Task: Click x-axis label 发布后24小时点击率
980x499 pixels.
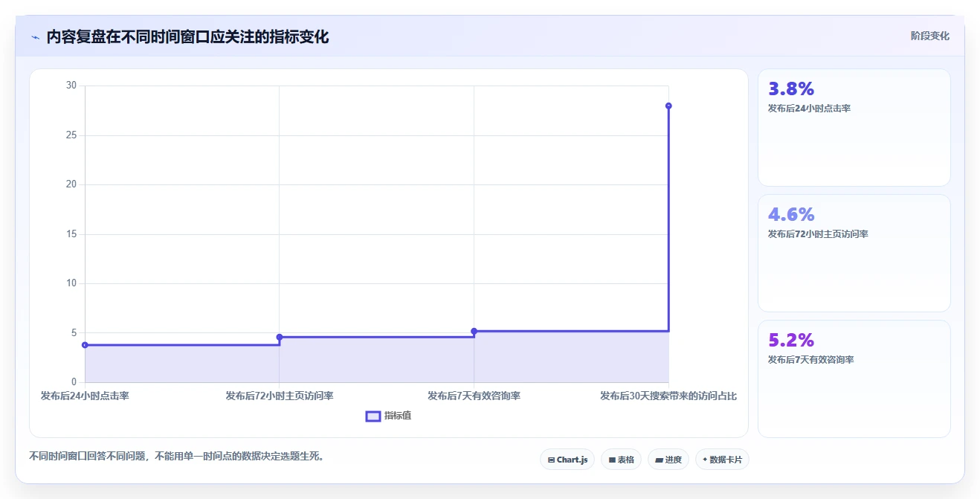Action: point(85,396)
